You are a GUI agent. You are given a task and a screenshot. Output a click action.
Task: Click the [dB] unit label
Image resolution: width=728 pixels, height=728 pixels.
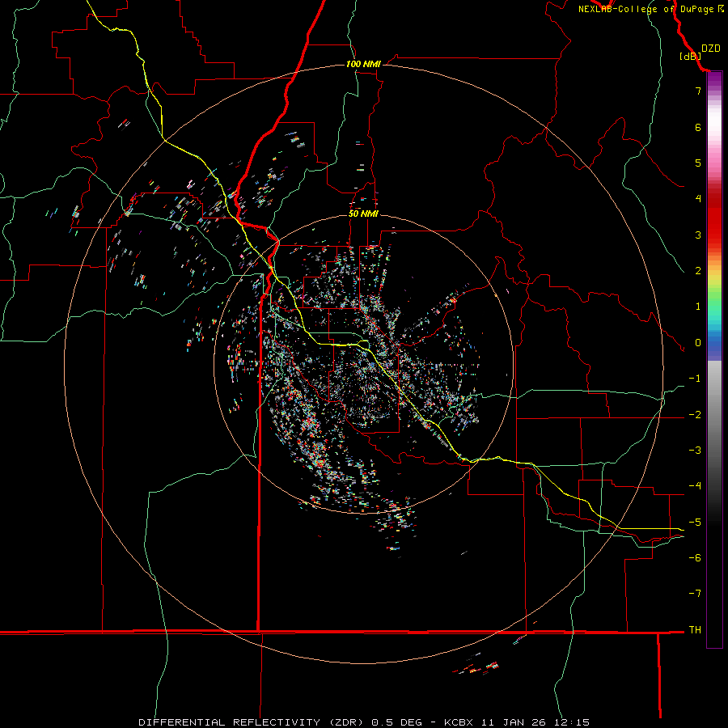click(691, 56)
